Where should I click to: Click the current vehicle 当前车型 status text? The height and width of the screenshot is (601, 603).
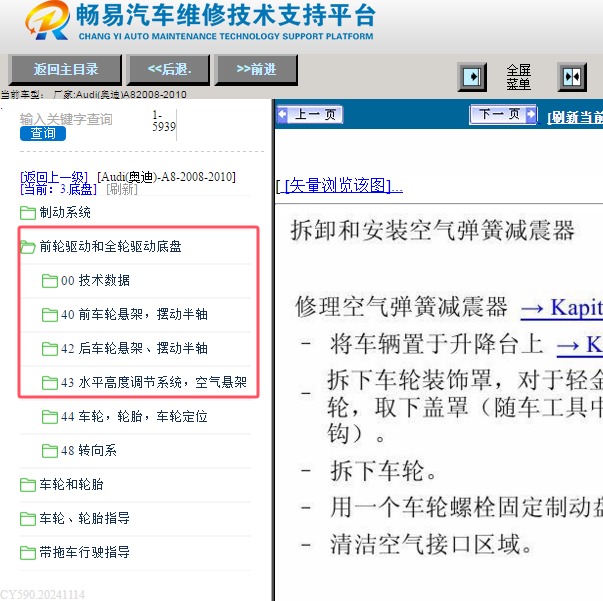point(93,94)
